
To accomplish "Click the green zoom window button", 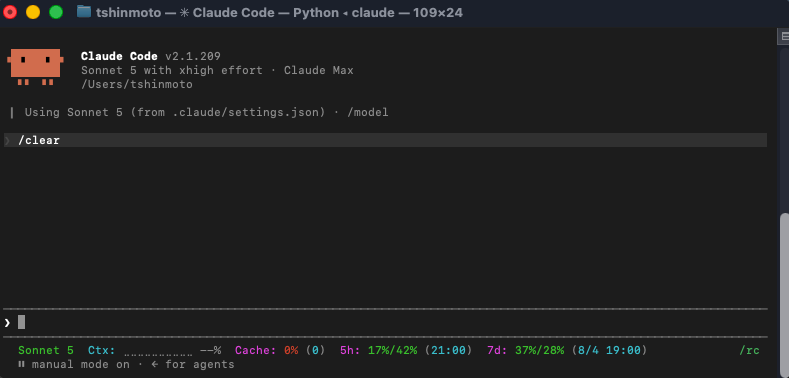I will 56,12.
